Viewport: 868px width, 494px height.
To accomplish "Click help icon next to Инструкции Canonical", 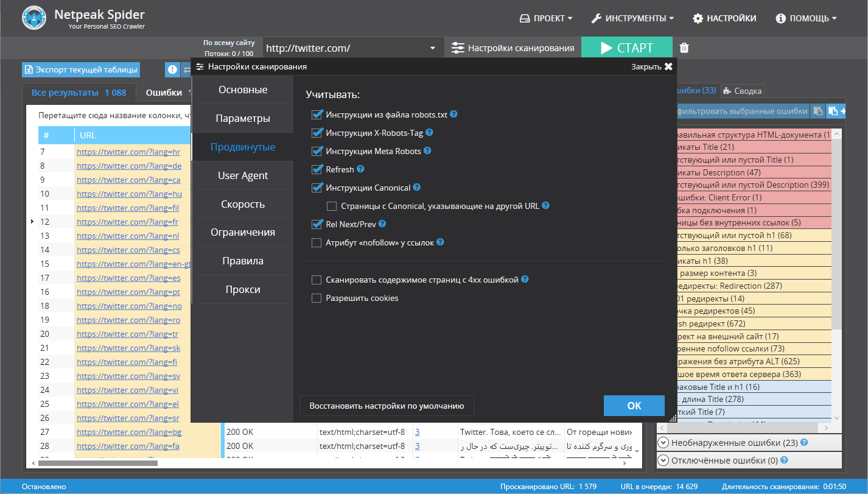I will (417, 188).
